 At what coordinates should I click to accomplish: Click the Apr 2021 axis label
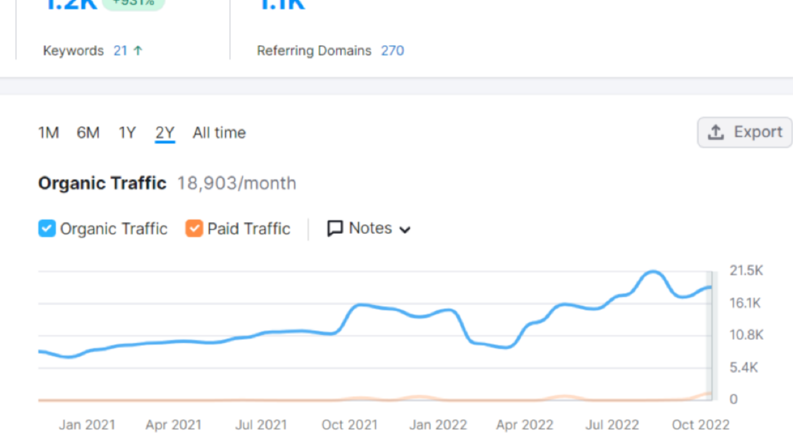(x=173, y=425)
